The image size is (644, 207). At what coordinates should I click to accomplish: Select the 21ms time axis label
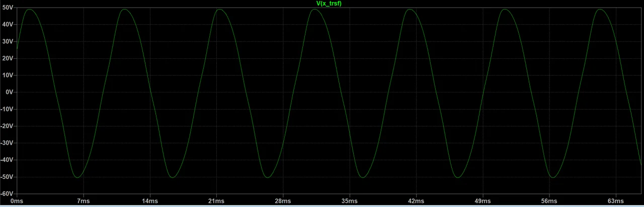(216, 201)
